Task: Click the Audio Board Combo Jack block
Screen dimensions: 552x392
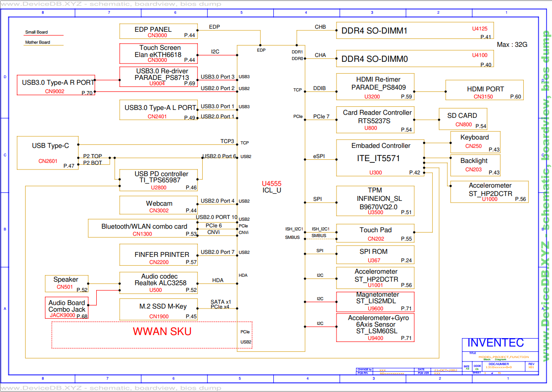Action: coord(67,308)
